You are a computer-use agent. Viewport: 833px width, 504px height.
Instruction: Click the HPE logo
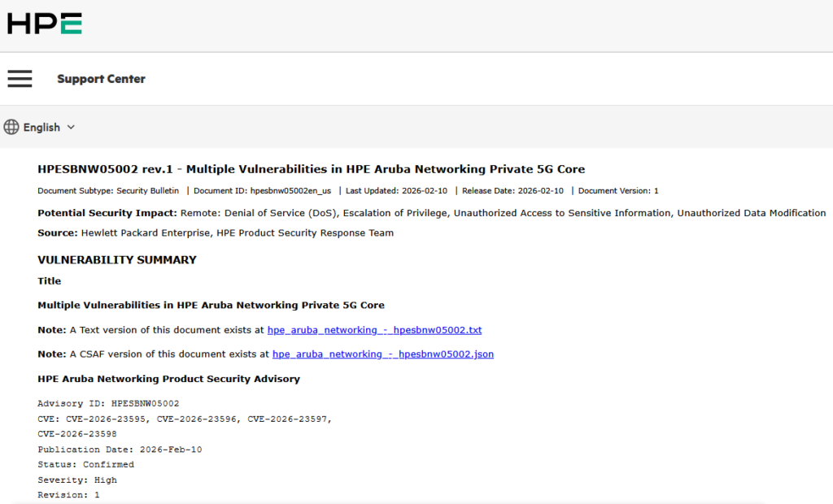tap(45, 24)
